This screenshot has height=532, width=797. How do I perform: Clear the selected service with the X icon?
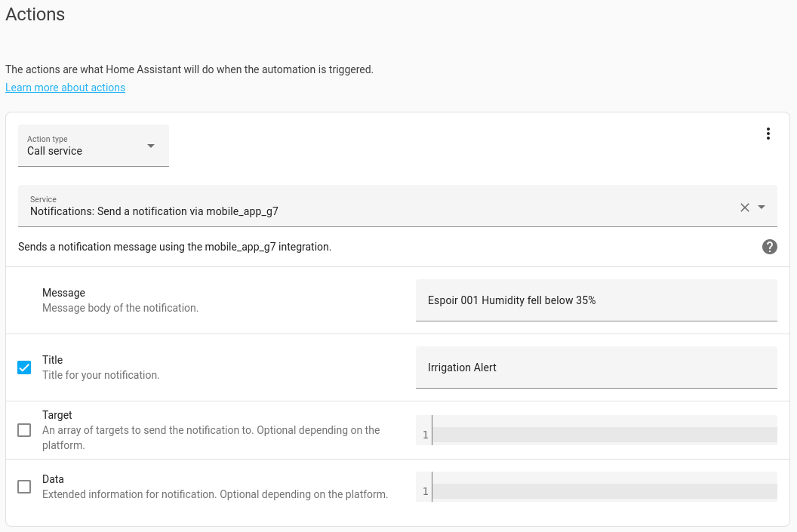coord(745,208)
